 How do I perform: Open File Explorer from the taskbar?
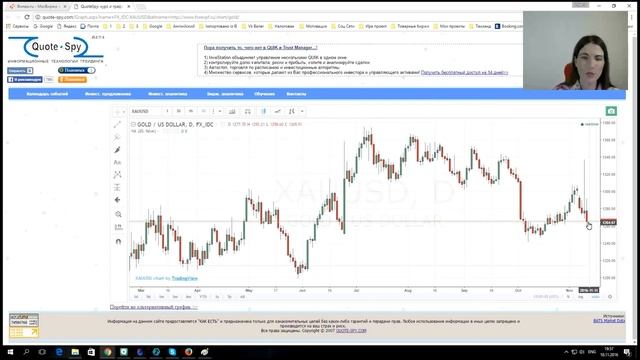point(75,352)
